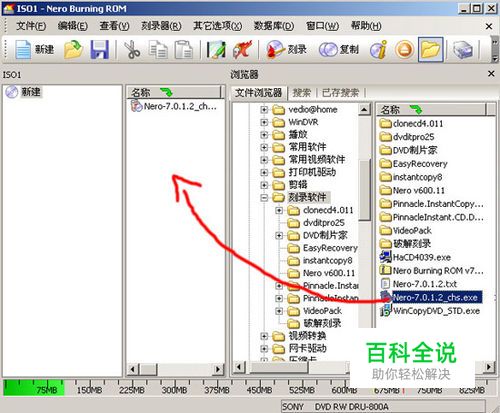Select the instantcopy8 folder in file list
This screenshot has height=413, width=500.
point(411,177)
